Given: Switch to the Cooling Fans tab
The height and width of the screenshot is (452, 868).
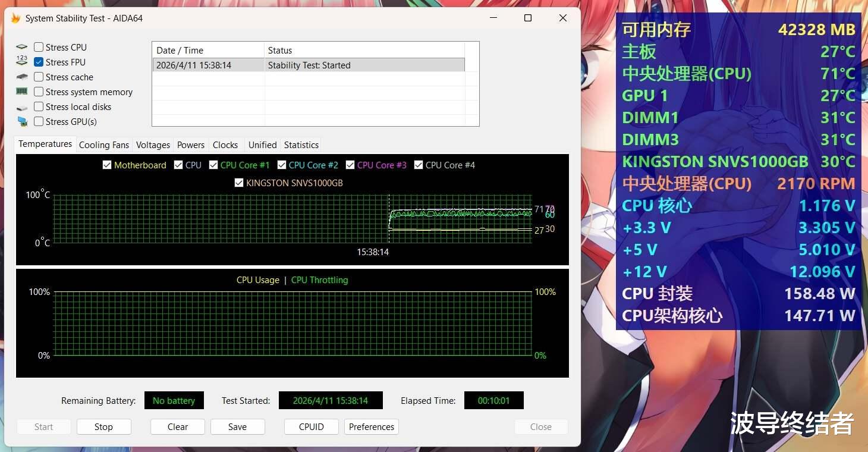Looking at the screenshot, I should click(104, 145).
